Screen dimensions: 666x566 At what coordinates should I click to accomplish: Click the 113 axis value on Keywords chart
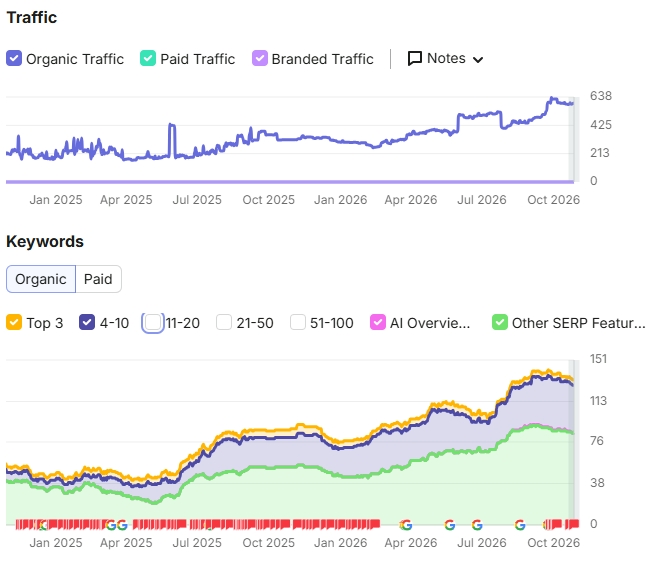[598, 401]
